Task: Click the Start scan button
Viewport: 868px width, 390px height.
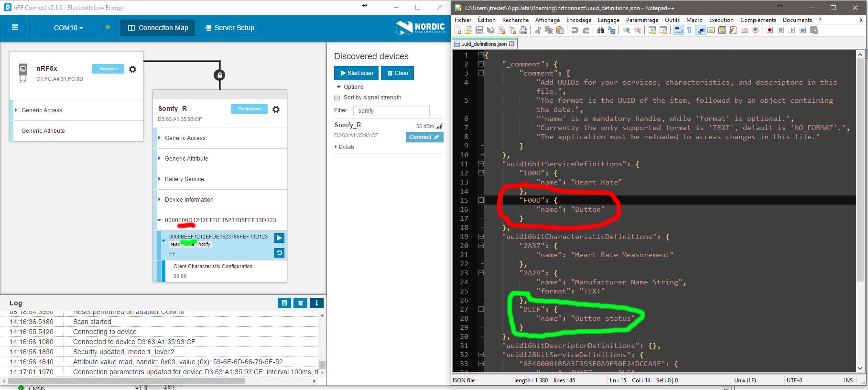Action: [x=357, y=73]
